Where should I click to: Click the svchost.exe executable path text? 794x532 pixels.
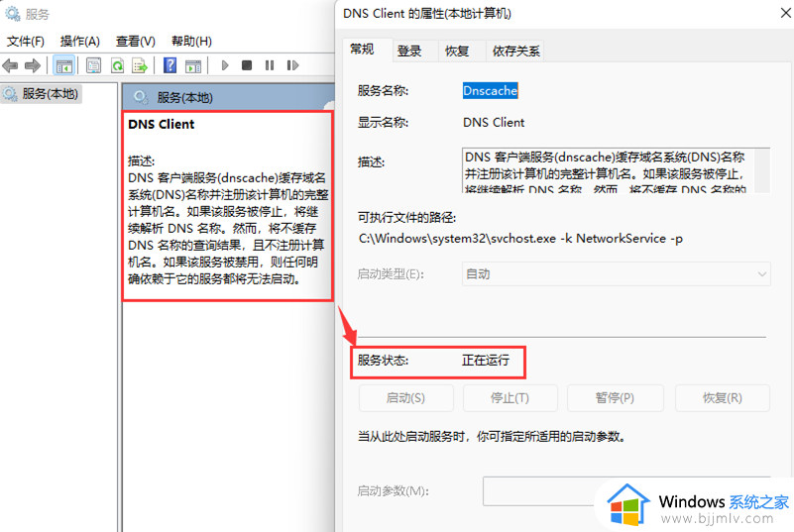point(520,239)
